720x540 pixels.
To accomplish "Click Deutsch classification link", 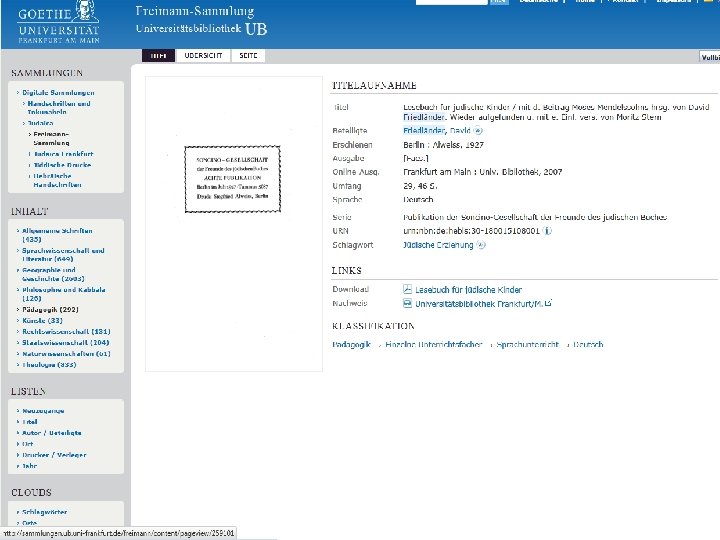I will [588, 344].
